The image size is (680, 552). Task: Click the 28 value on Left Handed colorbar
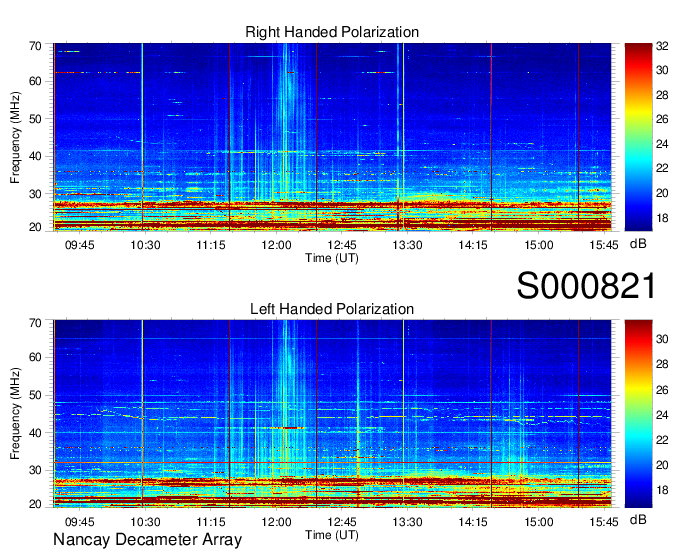point(662,364)
